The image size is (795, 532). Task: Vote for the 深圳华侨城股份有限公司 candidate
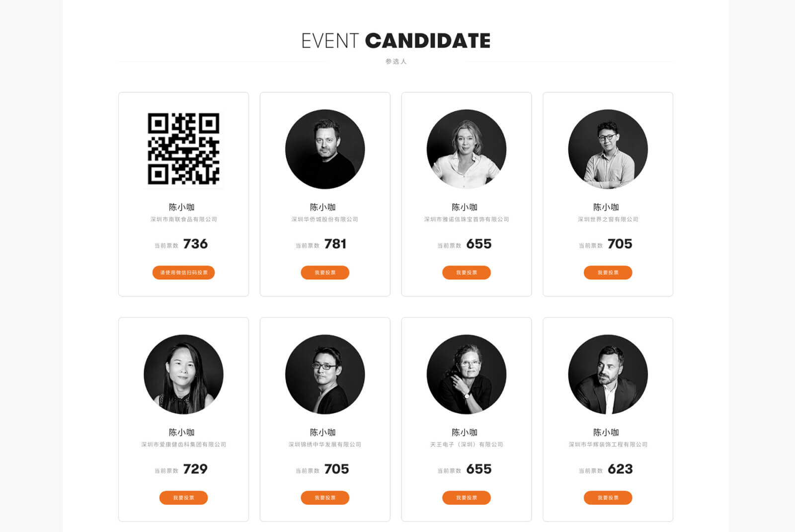tap(325, 273)
